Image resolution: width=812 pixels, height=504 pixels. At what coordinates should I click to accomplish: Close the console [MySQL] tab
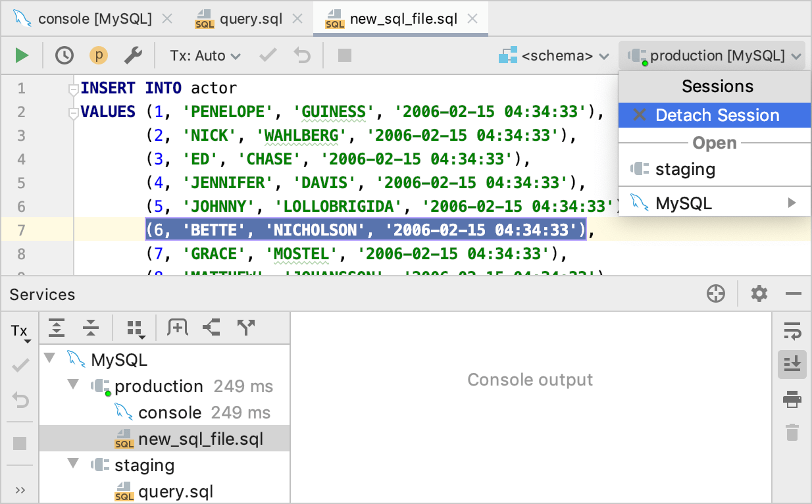tap(167, 18)
